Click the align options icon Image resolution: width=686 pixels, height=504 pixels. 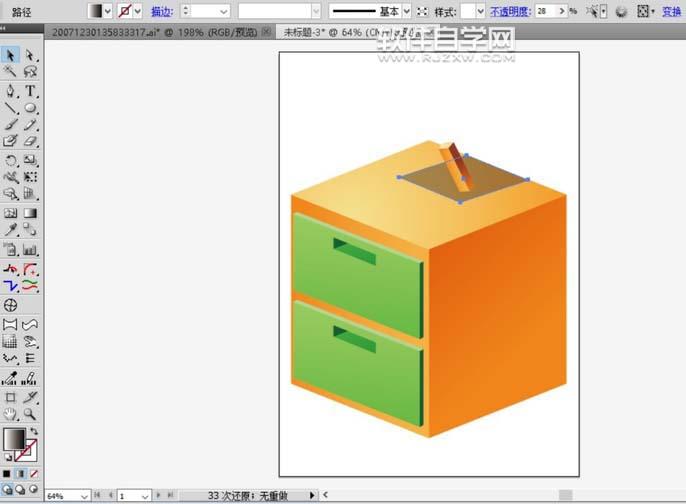[642, 11]
